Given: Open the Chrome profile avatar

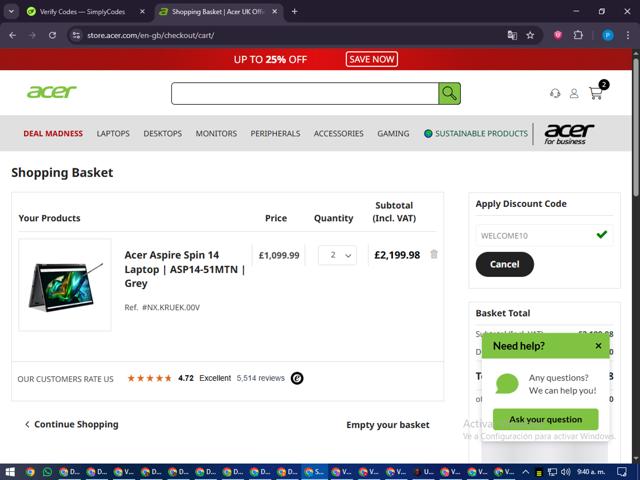Looking at the screenshot, I should [608, 35].
